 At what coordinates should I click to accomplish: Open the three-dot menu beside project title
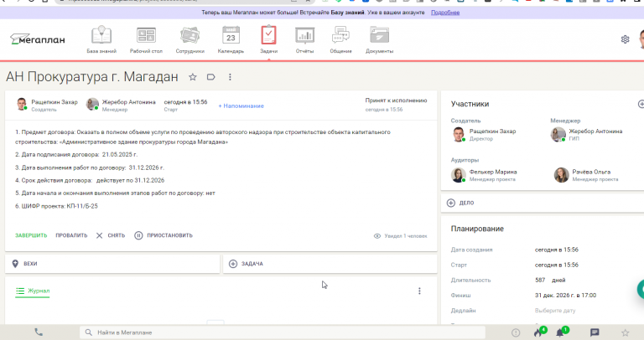click(x=230, y=77)
